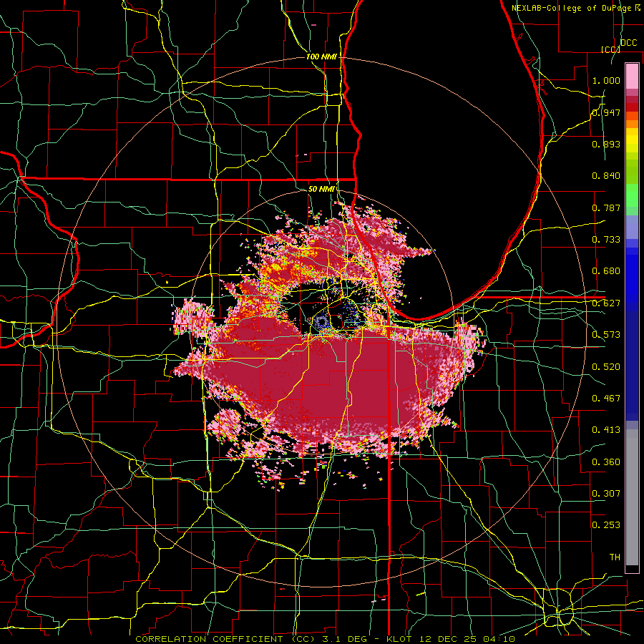Click the DCC label above the color scale
644x644 pixels.
[x=628, y=43]
